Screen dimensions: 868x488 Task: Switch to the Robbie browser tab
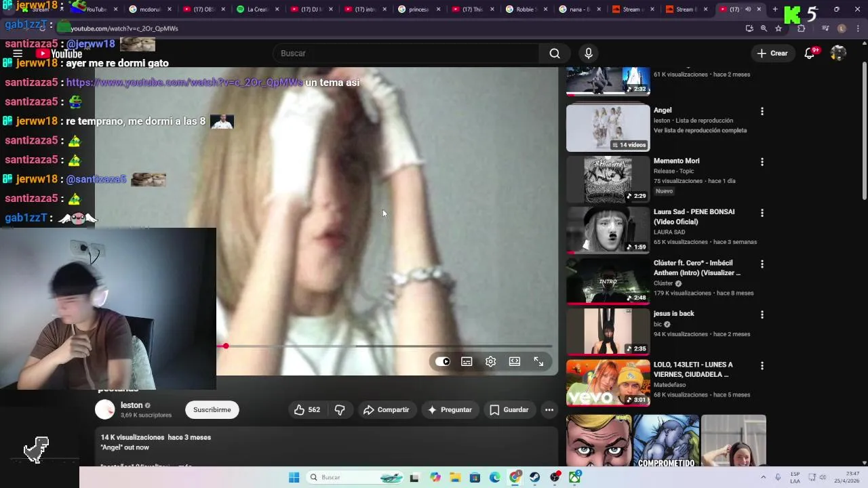[527, 9]
